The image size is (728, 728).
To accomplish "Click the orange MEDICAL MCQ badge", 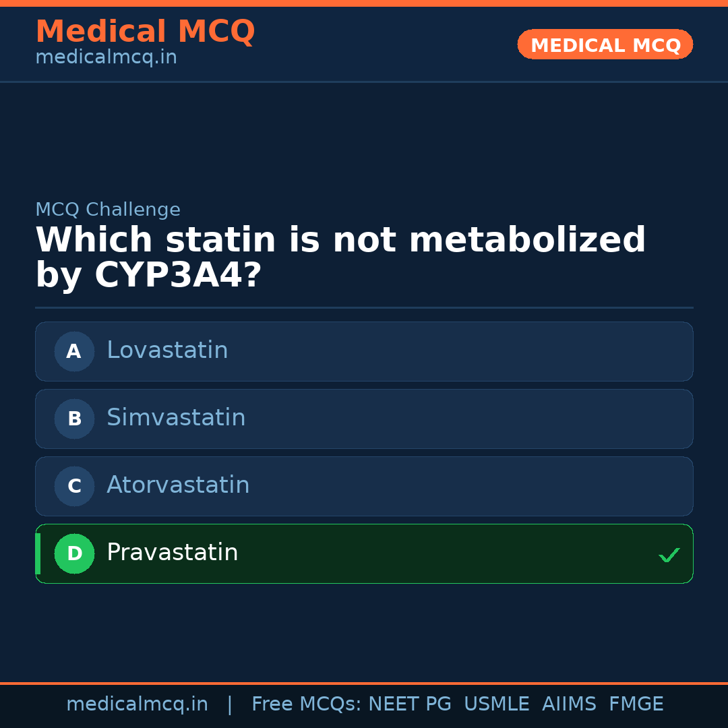I will tap(605, 45).
